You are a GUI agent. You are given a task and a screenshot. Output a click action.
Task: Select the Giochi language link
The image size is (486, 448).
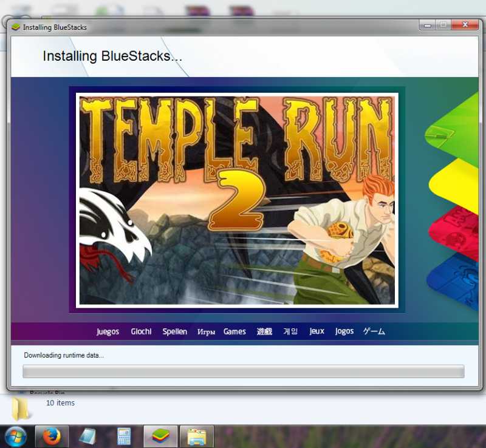click(141, 331)
